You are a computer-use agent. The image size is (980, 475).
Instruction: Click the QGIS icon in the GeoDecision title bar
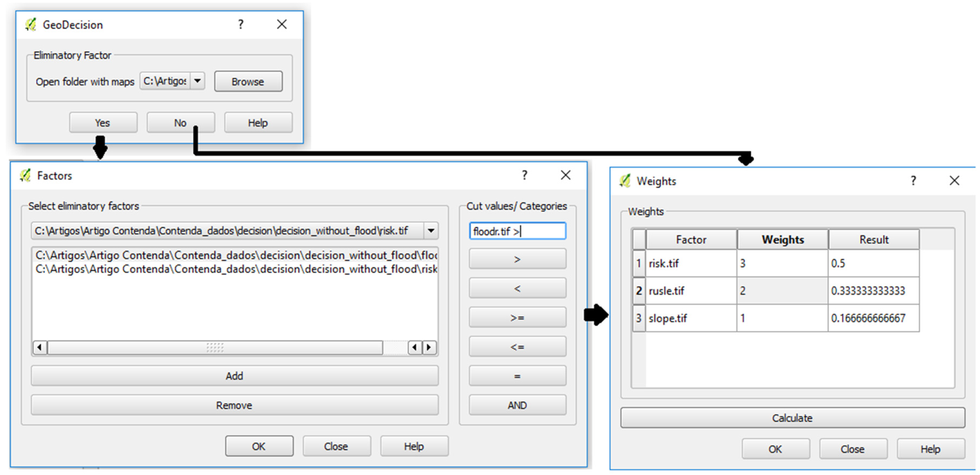tap(30, 25)
